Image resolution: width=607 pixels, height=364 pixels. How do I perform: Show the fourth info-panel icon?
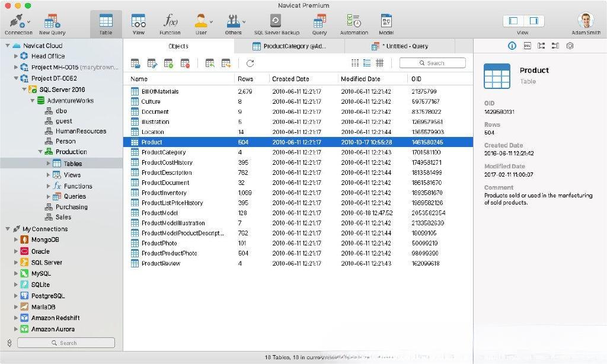pyautogui.click(x=555, y=46)
